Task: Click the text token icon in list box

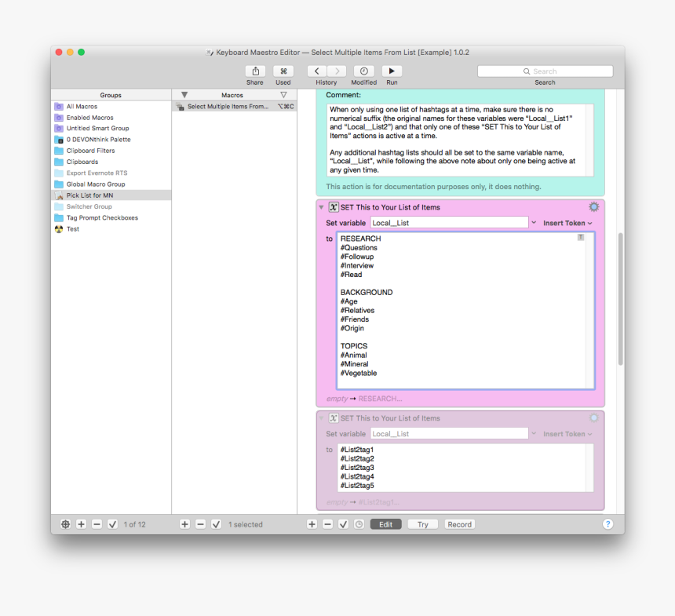Action: [x=581, y=238]
